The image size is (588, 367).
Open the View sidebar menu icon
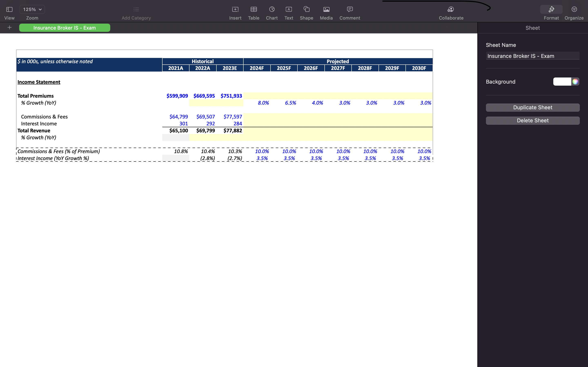tap(9, 9)
